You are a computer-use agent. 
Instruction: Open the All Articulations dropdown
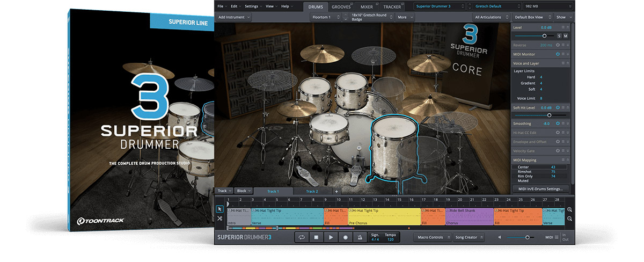click(490, 17)
